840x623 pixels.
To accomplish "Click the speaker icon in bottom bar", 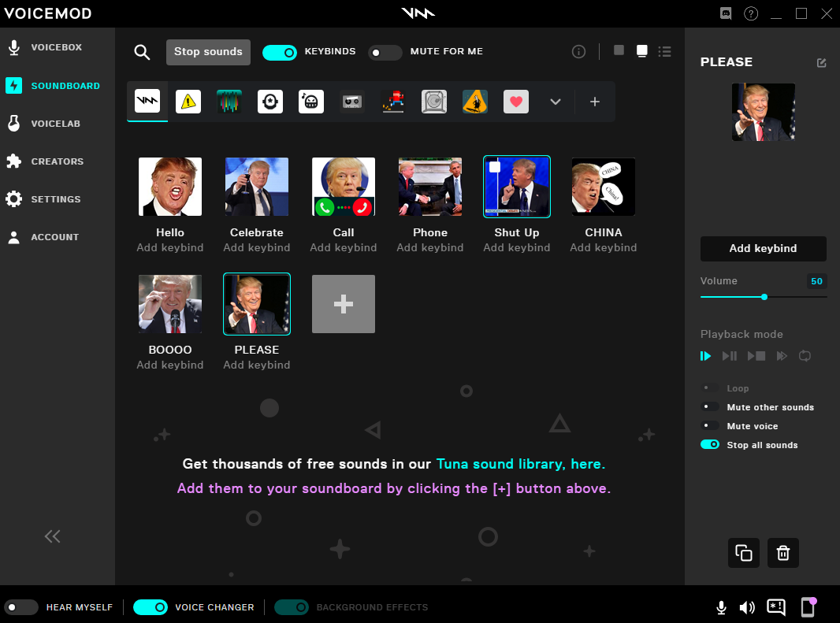I will (747, 607).
